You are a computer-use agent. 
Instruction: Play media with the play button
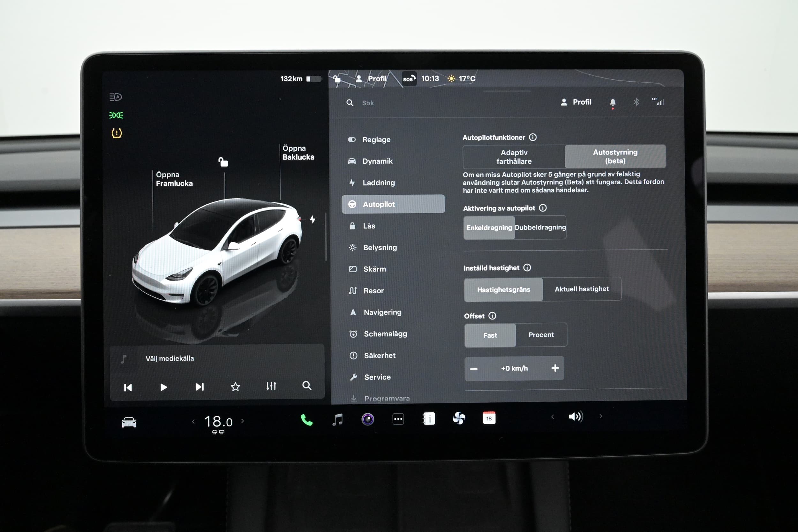[x=163, y=387]
